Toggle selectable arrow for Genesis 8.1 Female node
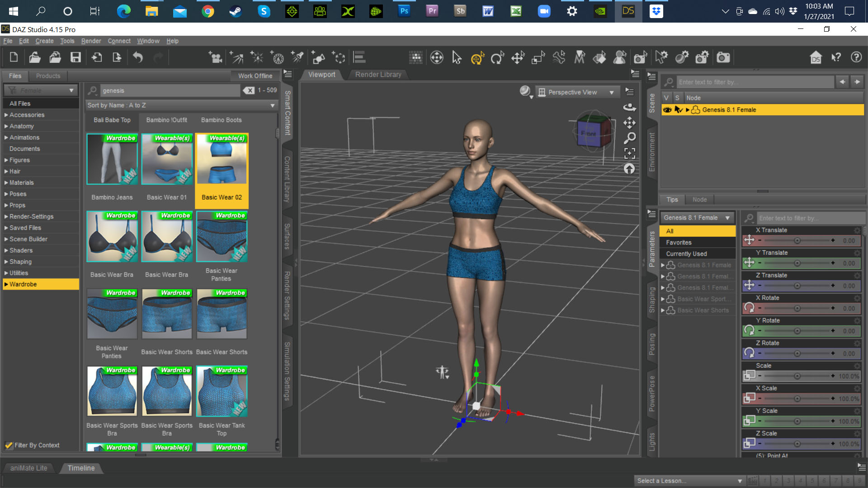This screenshot has height=488, width=868. click(x=678, y=110)
